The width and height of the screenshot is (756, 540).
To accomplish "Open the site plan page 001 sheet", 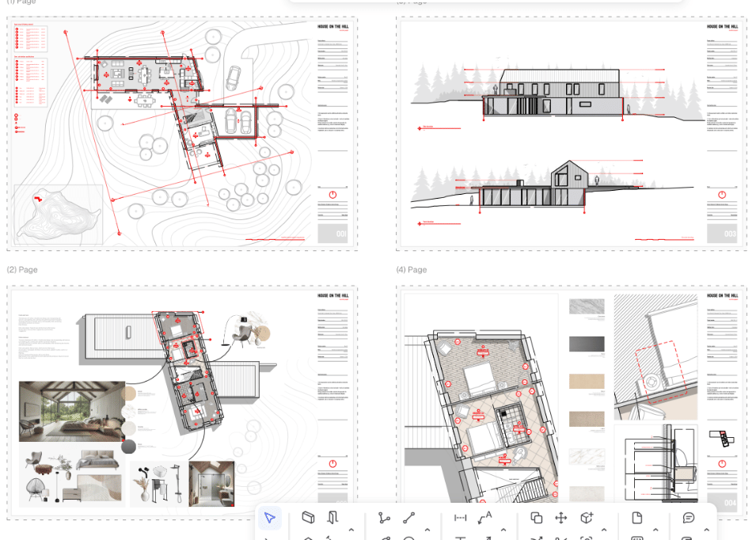I will coord(182,134).
